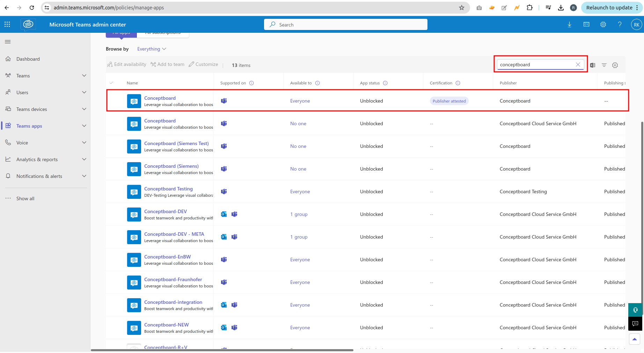Image resolution: width=644 pixels, height=353 pixels.
Task: Toggle select-all checkmark in table header
Action: tap(111, 83)
